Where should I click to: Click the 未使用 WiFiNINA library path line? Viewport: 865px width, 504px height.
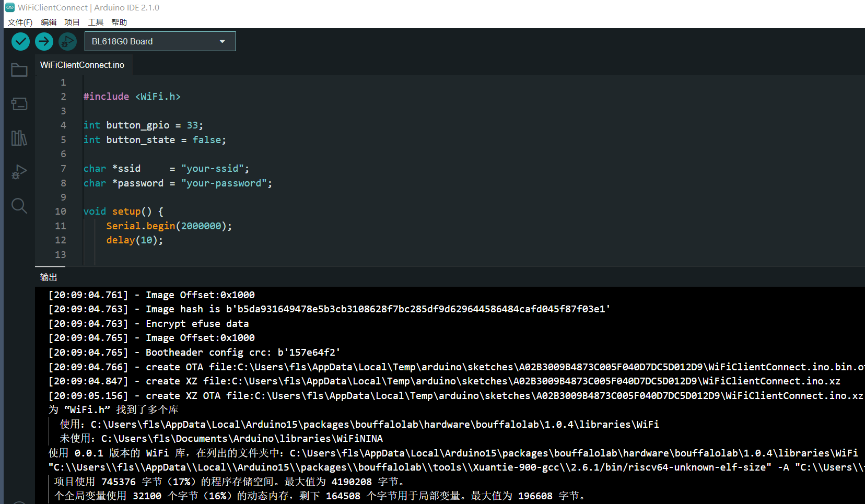pyautogui.click(x=221, y=439)
